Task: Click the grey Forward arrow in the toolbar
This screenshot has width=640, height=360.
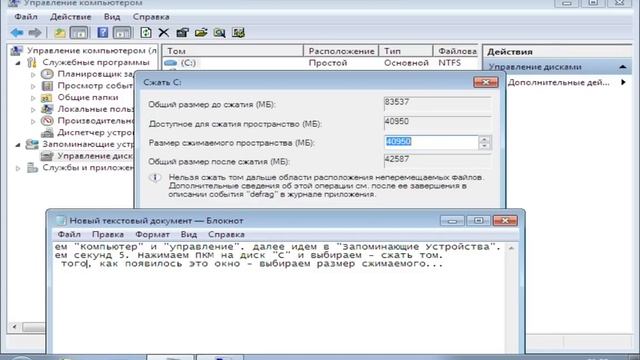Action: (35, 33)
